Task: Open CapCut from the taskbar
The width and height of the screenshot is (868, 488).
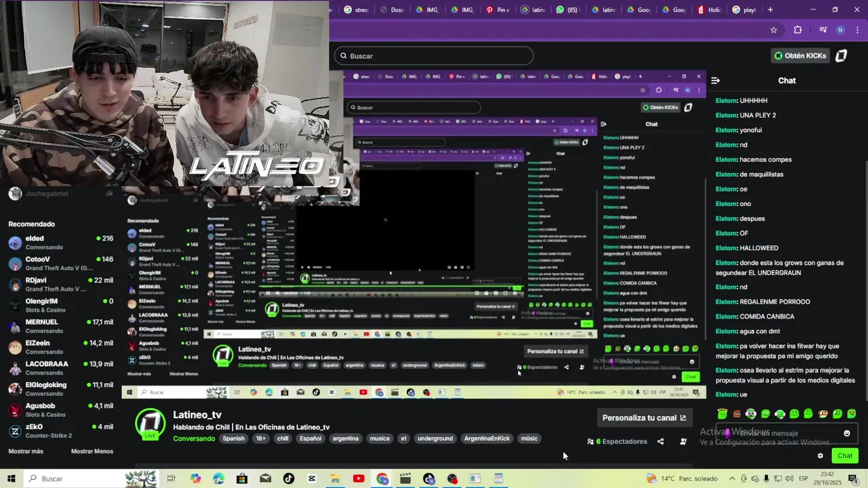Action: (312, 479)
